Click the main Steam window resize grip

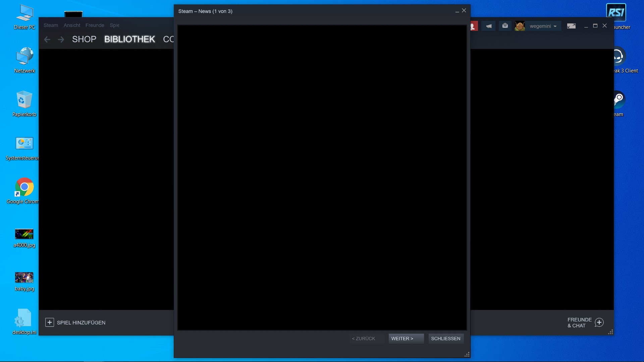pos(611,332)
